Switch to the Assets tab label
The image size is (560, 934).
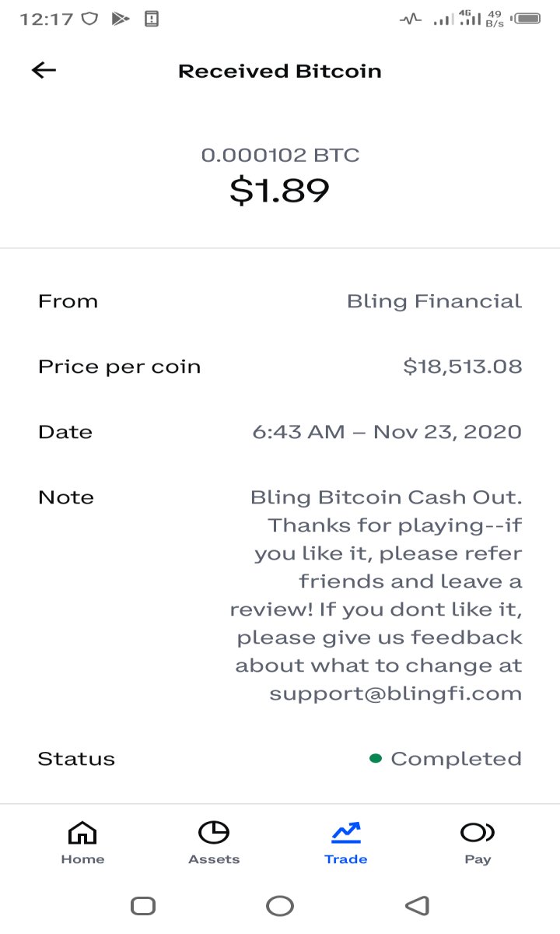coord(214,859)
